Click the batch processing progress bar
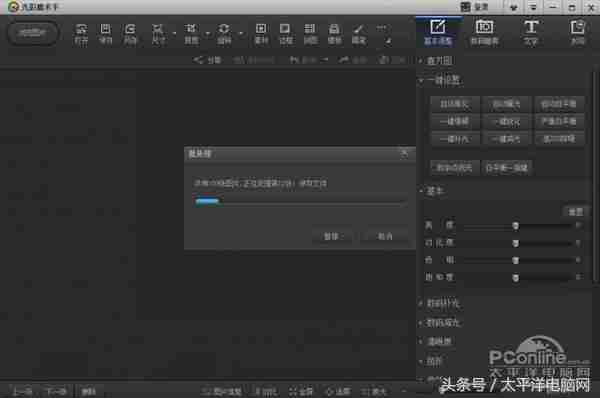The height and width of the screenshot is (398, 600). click(300, 201)
